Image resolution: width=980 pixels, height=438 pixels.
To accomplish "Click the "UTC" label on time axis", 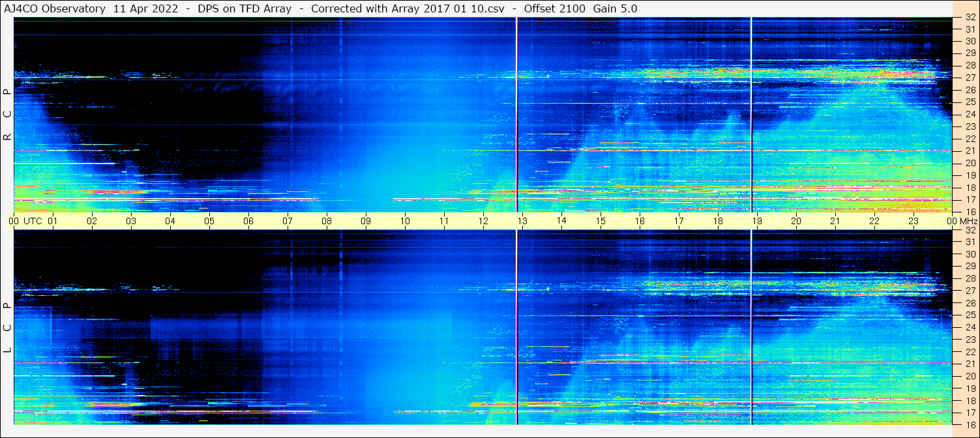I will pos(33,221).
